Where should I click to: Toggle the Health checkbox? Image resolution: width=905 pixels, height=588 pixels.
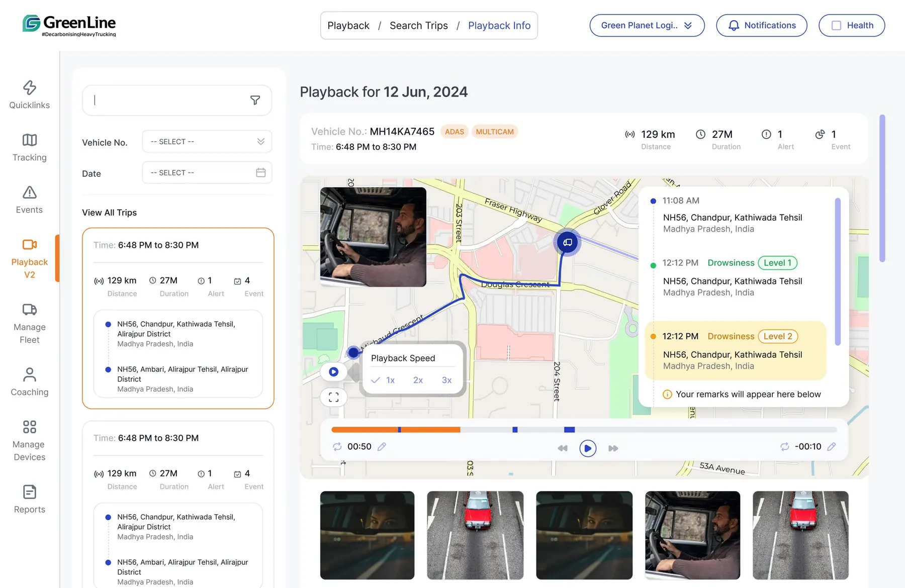836,26
